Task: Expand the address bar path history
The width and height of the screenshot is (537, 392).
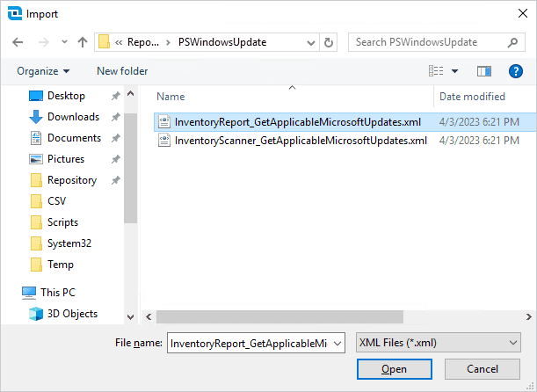Action: click(x=310, y=43)
